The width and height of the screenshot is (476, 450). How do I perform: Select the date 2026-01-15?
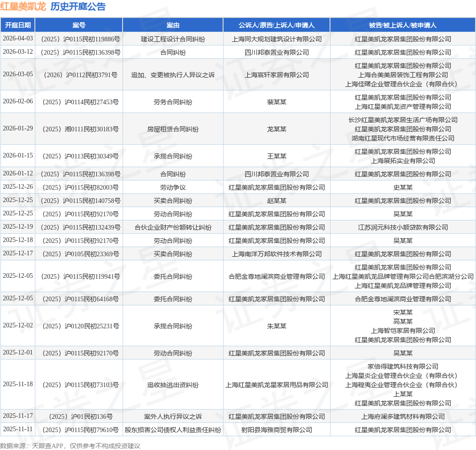(x=18, y=155)
